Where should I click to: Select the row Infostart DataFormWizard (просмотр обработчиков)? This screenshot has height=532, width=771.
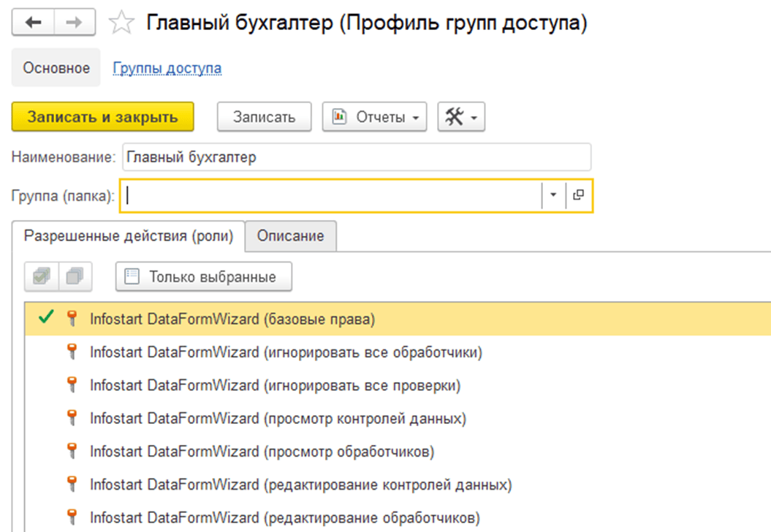[x=398, y=451]
